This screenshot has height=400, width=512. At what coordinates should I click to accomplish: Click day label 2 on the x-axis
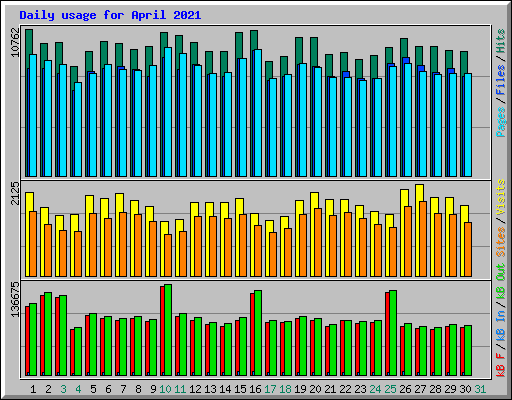tap(48, 389)
